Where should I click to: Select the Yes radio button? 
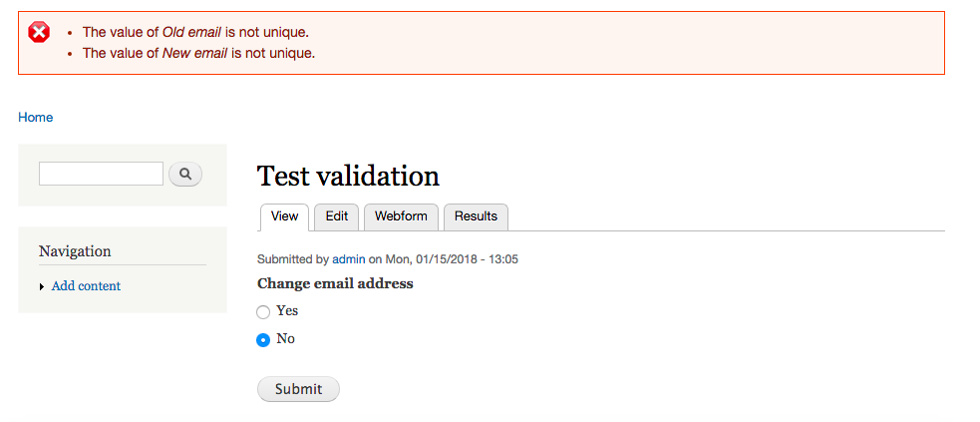263,312
